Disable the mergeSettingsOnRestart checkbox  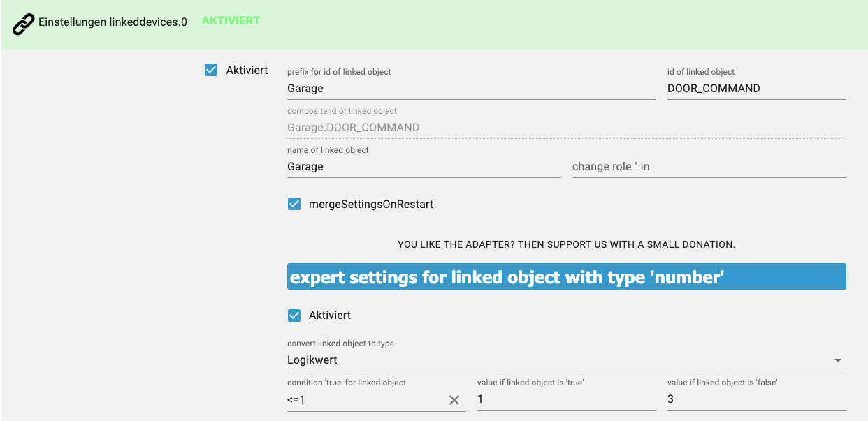tap(294, 205)
